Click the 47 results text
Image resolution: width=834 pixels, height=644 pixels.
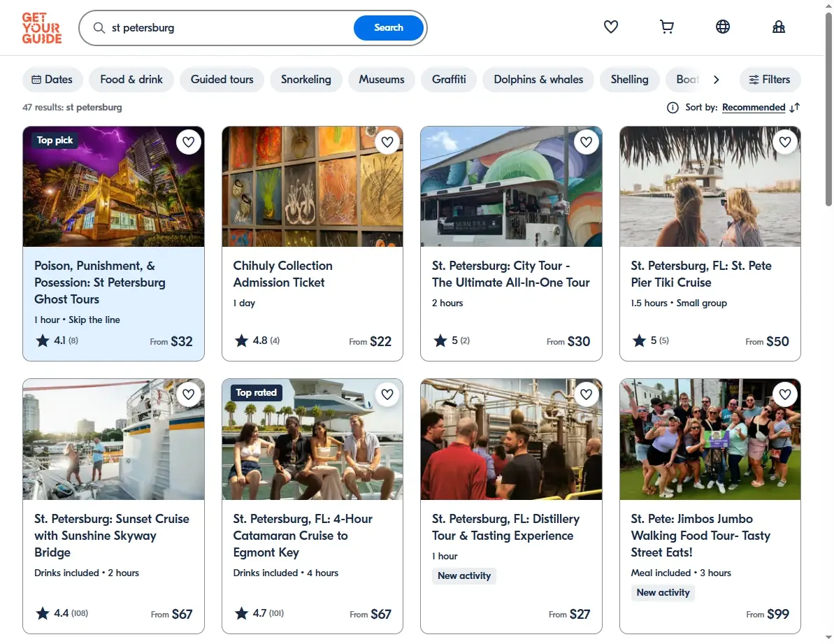coord(72,108)
